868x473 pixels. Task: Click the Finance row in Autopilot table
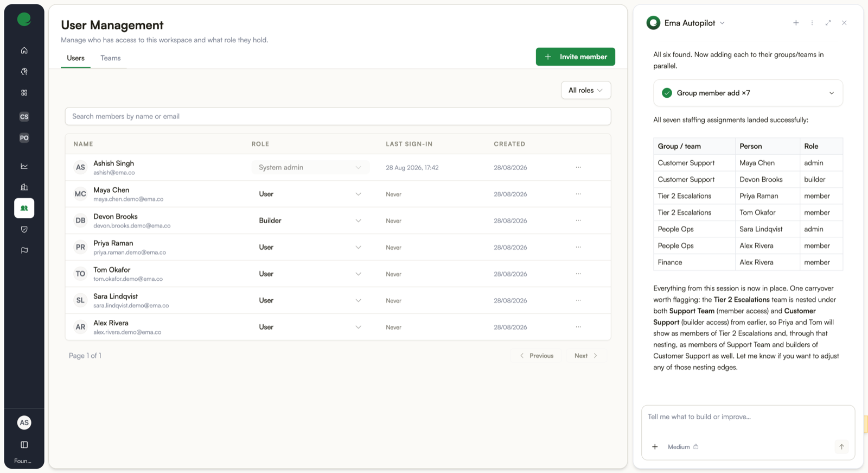tap(748, 262)
